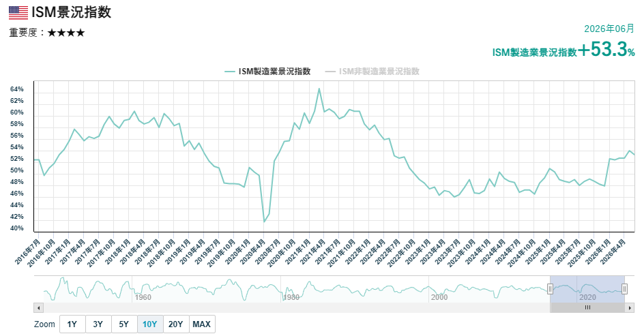Click the navigator scrollbar track left portion
Screen dimensions: 644x336
pos(295,307)
